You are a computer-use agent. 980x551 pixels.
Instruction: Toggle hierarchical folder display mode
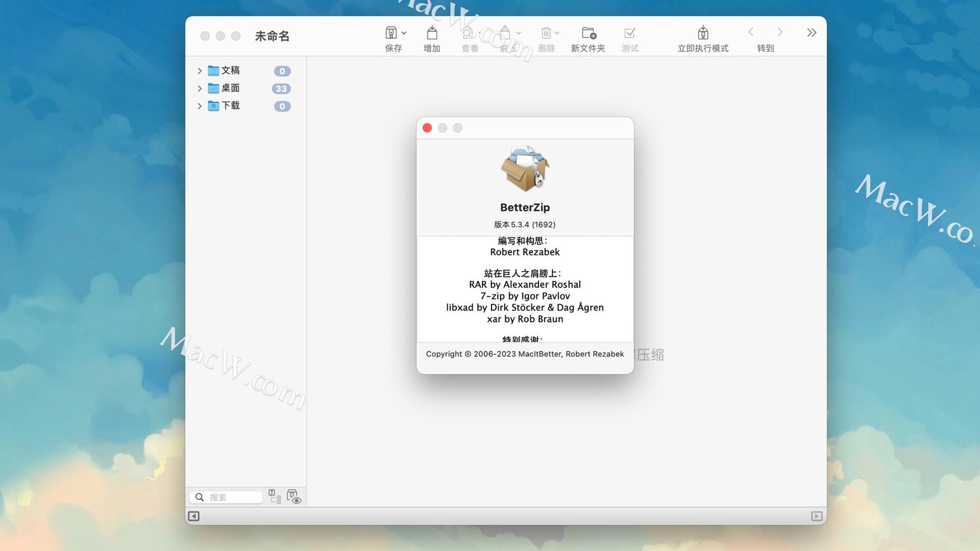273,496
